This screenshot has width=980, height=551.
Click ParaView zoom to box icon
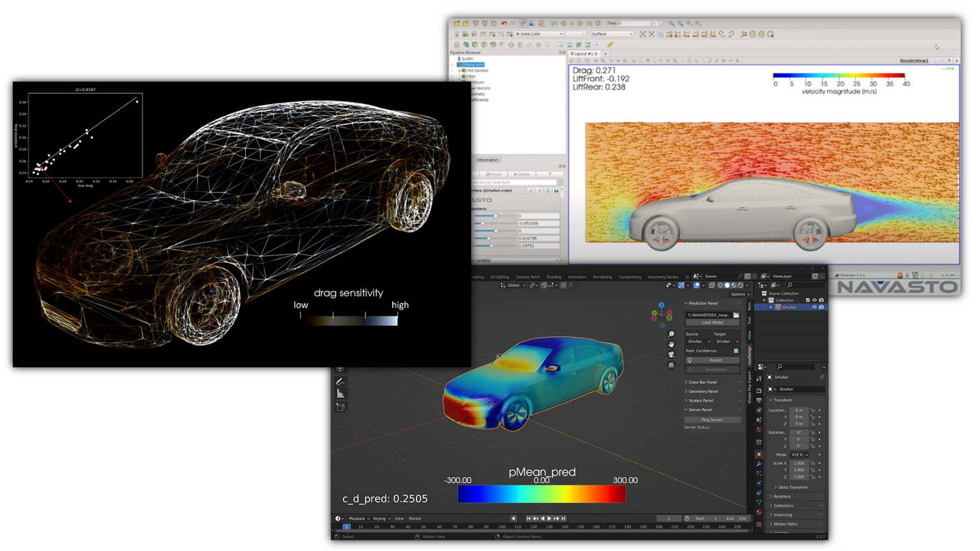[661, 34]
